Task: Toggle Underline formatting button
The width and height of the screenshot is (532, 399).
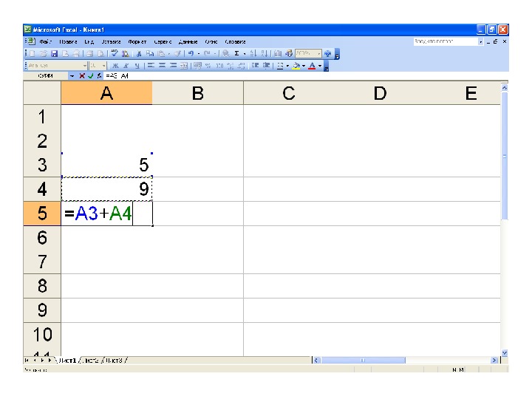Action: point(137,65)
